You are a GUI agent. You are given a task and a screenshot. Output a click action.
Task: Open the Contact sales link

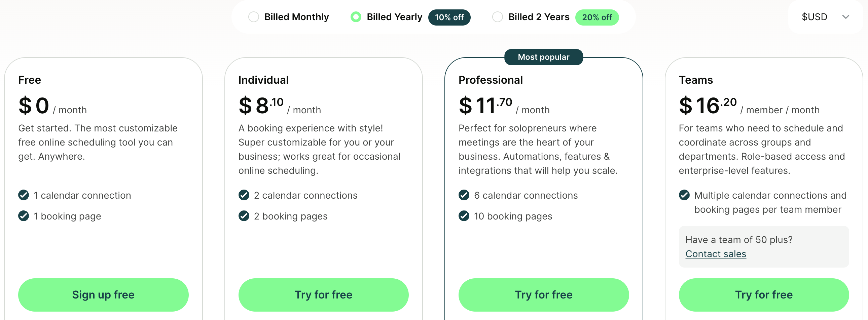click(716, 254)
